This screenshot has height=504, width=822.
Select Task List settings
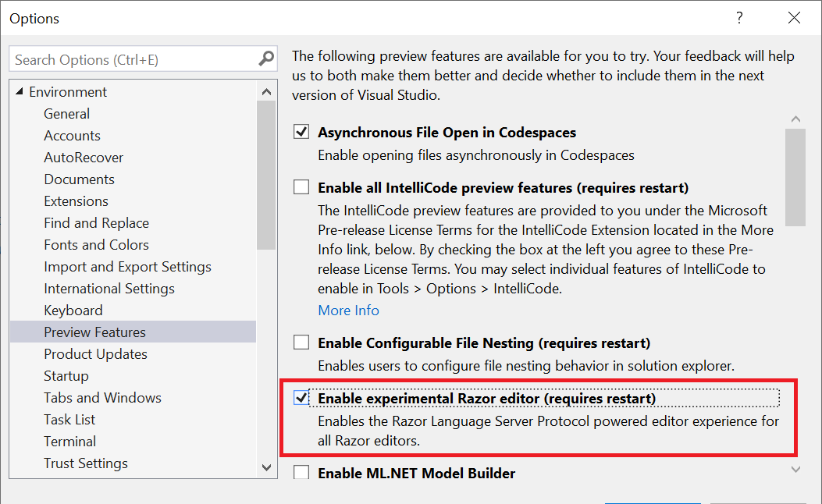pos(69,420)
